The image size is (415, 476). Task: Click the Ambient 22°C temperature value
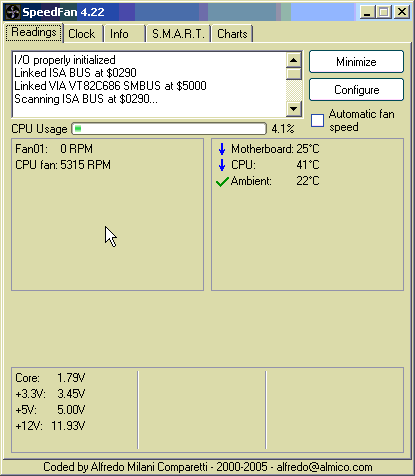click(x=308, y=181)
